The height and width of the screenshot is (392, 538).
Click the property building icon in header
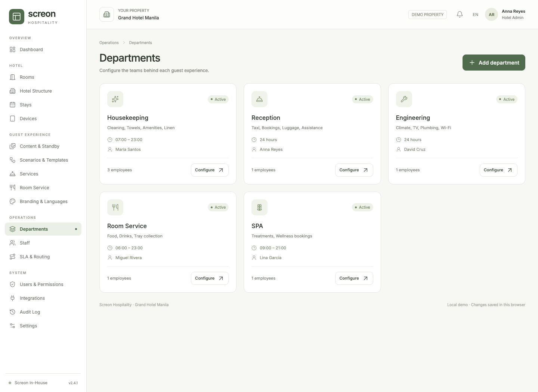pos(106,15)
